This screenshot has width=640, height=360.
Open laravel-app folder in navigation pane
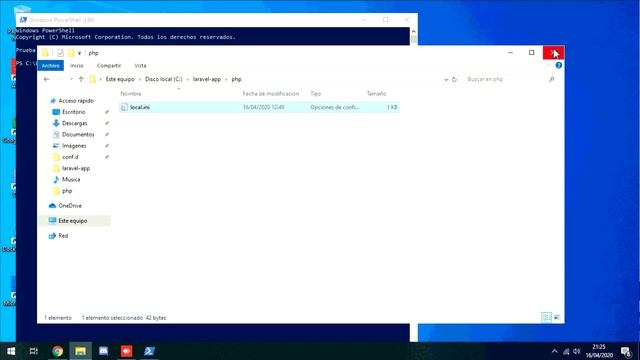pos(76,168)
